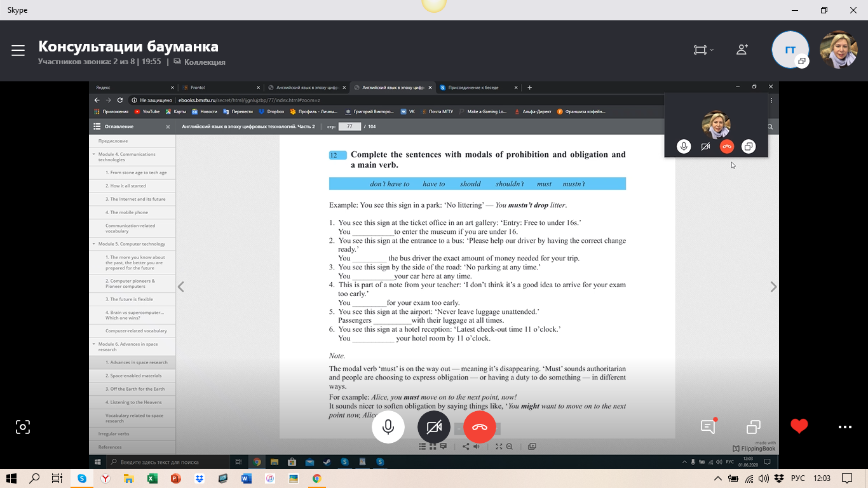The image size is (868, 488).
Task: Open the Skype hamburger menu
Action: tap(18, 51)
